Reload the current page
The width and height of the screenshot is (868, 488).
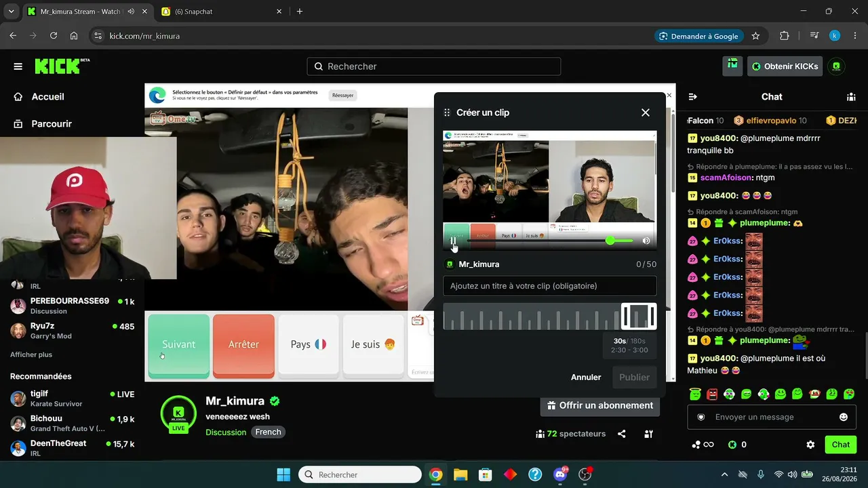(54, 36)
